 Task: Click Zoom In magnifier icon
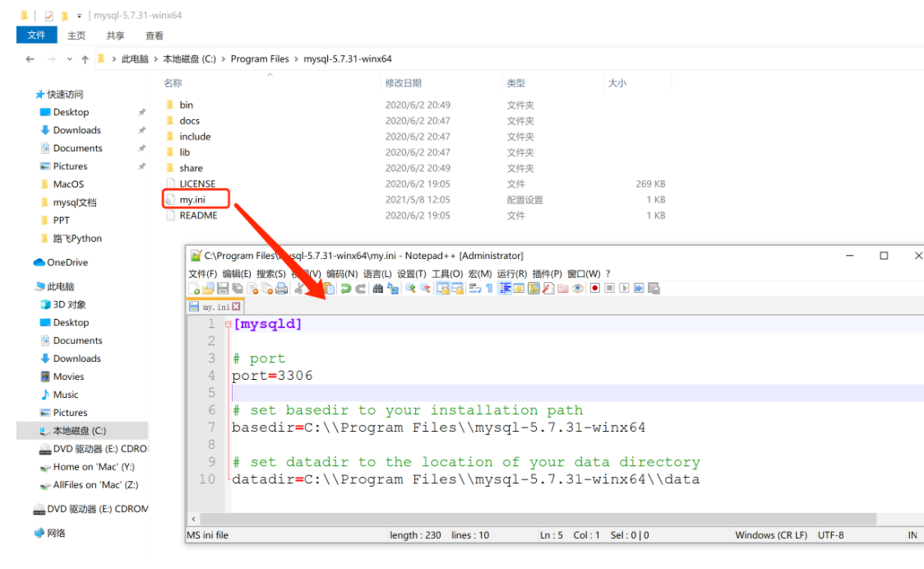pos(410,289)
